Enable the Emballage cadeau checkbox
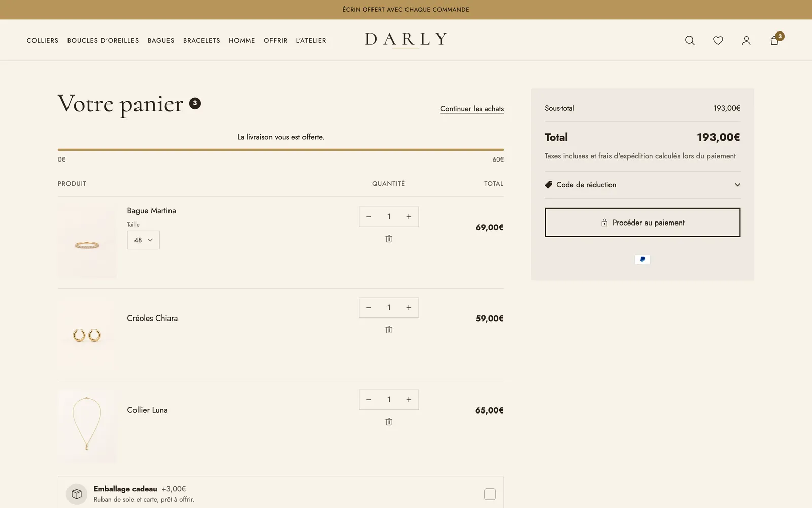This screenshot has height=508, width=812. (490, 494)
